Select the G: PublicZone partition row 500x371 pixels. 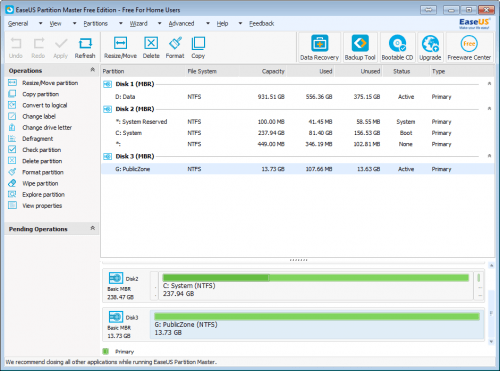click(297, 169)
